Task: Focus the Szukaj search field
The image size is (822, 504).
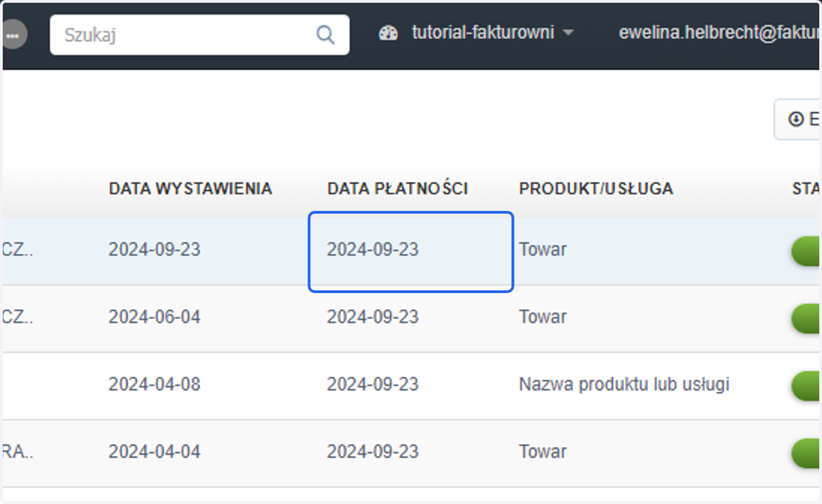Action: click(199, 35)
